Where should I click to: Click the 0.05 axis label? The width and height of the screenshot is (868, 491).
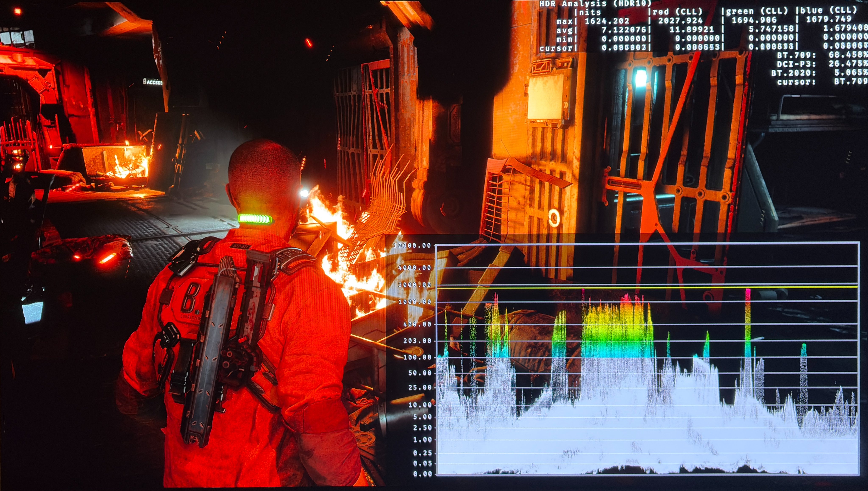pyautogui.click(x=422, y=463)
